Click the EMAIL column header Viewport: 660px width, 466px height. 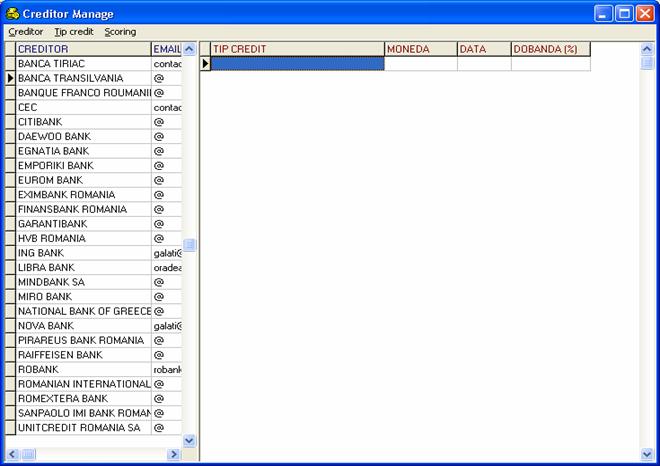point(167,49)
